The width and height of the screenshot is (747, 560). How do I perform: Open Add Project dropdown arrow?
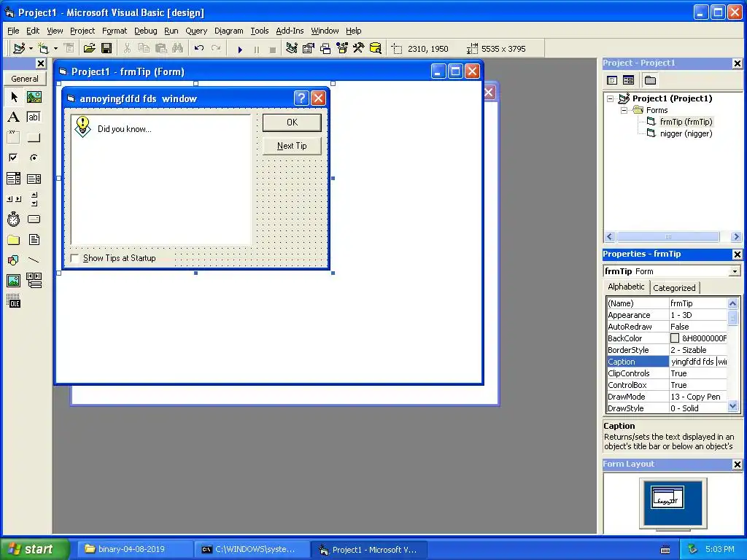[31, 49]
